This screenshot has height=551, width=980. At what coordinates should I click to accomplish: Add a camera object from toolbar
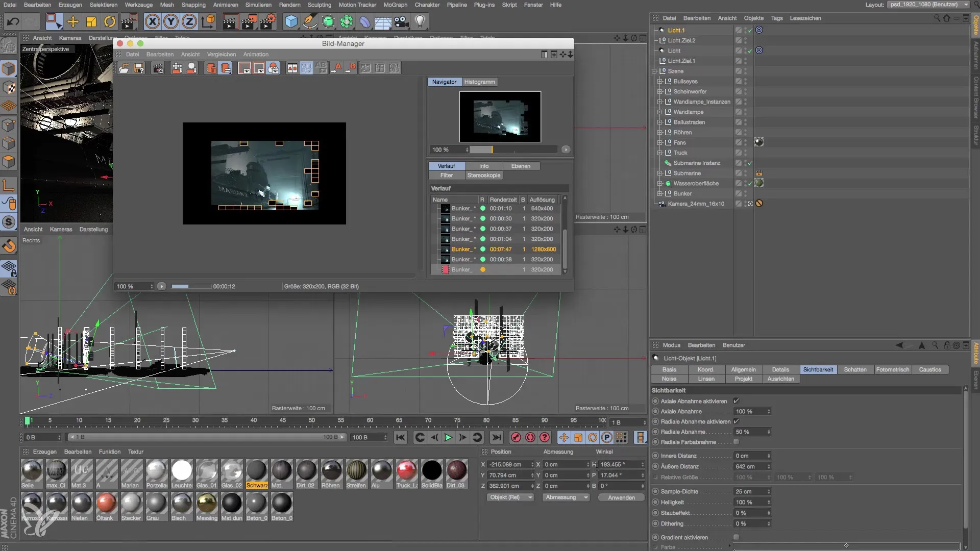point(402,21)
